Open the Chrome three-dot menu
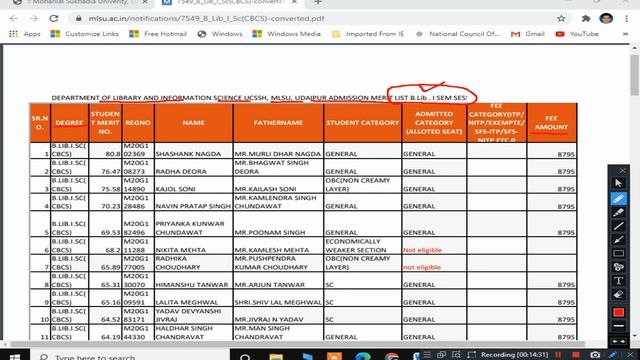Viewport: 640px width, 360px height. (627, 18)
